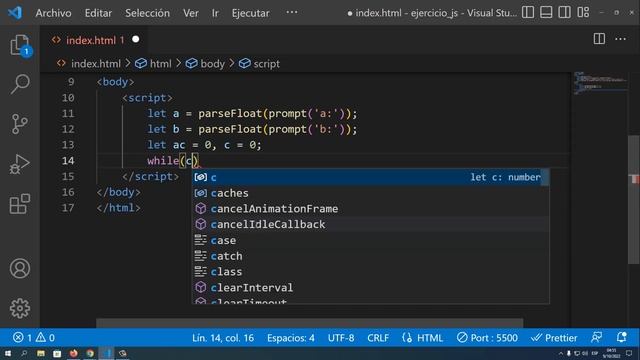Open the notifications bell in status bar

tap(621, 338)
